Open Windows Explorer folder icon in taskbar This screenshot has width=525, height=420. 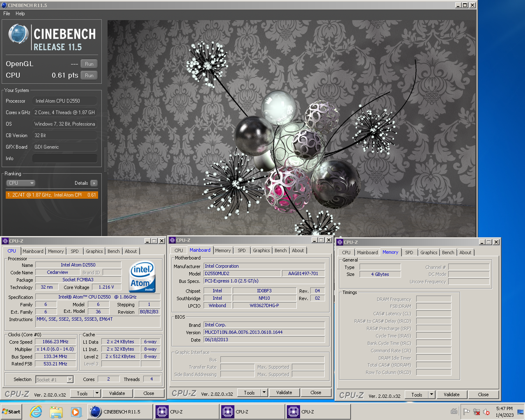tap(56, 412)
